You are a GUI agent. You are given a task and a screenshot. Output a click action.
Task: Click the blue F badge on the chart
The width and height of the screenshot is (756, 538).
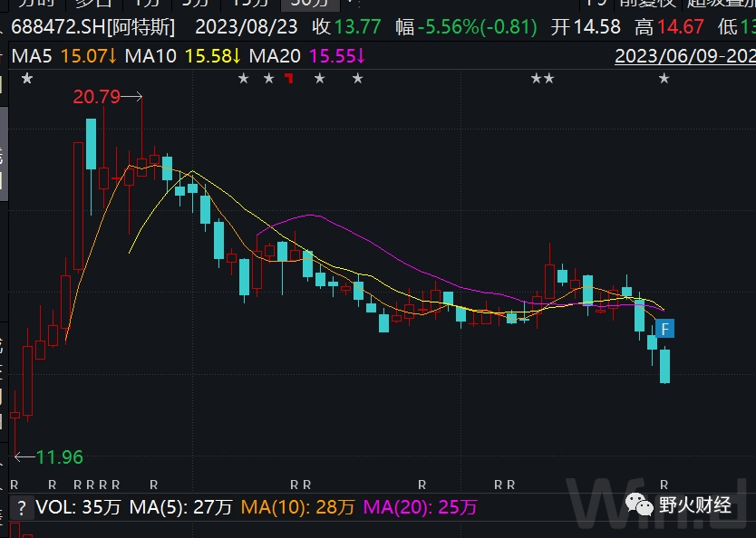(664, 329)
